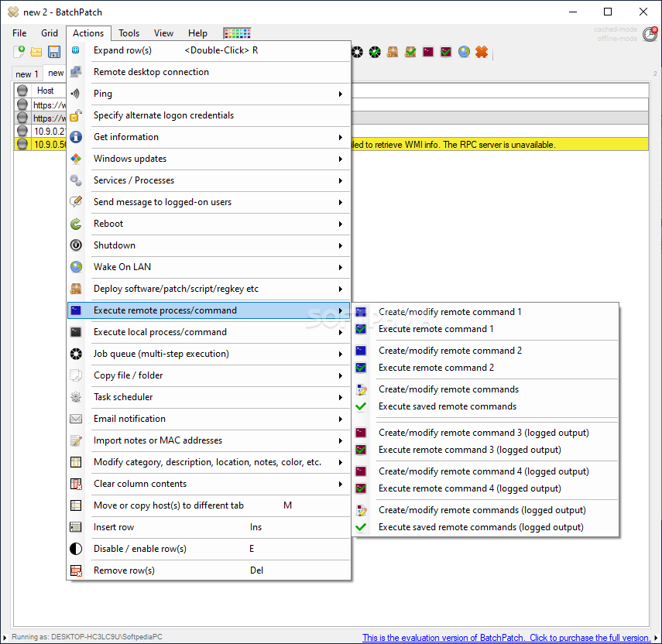
Task: Expand the Wake On LAN submenu arrow
Action: pos(340,267)
